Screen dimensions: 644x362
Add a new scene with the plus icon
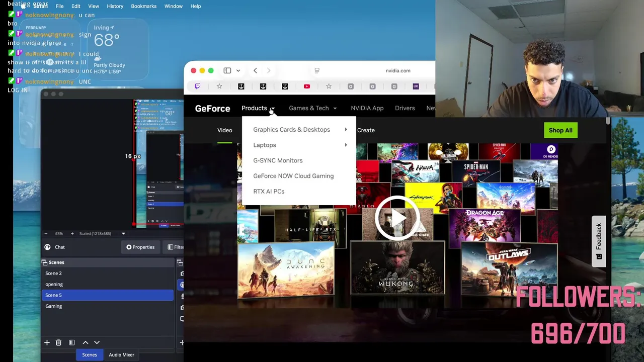tap(47, 342)
